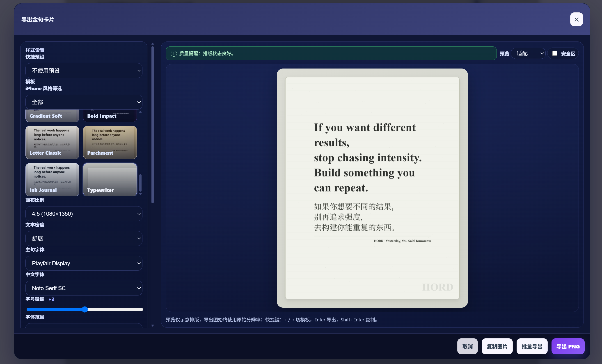
Task: Click the quality notice info icon
Action: point(174,53)
